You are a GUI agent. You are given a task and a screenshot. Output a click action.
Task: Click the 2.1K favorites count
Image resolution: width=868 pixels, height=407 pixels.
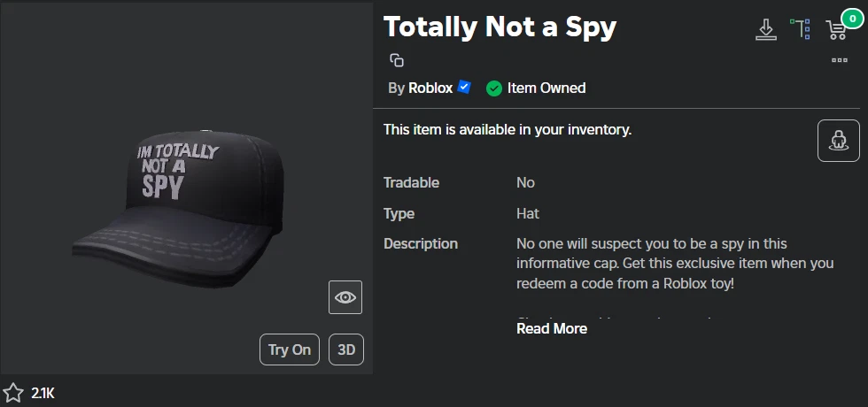tap(43, 393)
